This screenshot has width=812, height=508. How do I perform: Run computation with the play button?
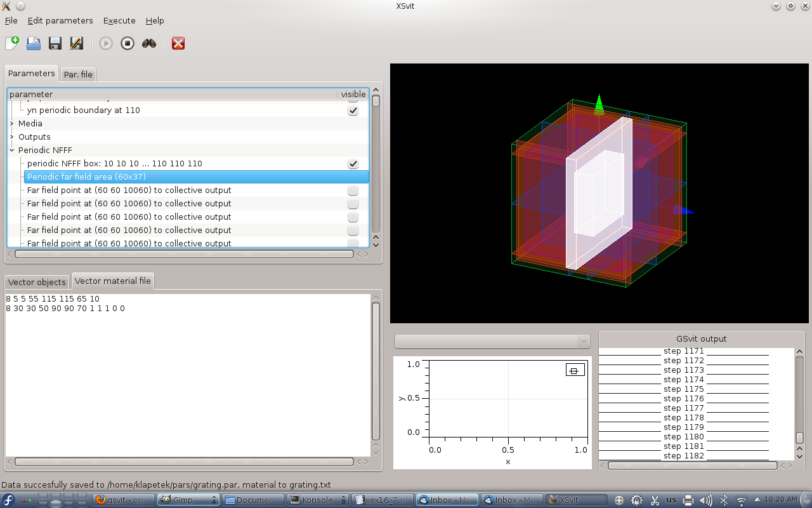[106, 43]
